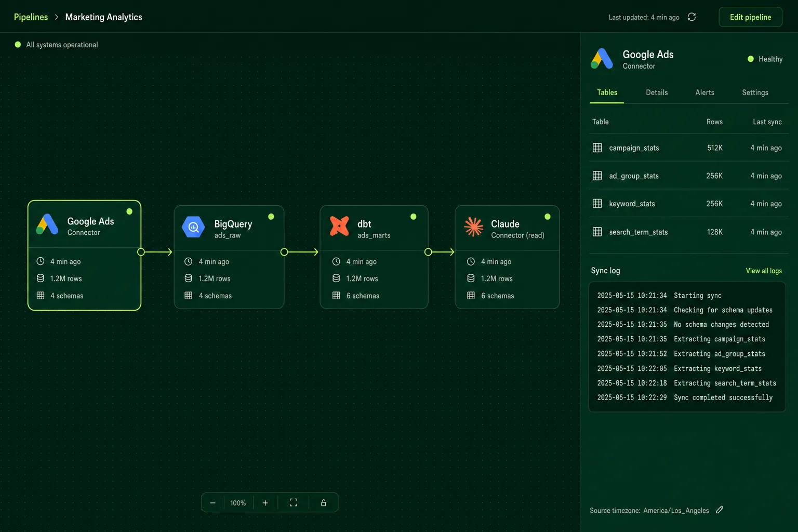Click the Google Ads node output connector port
The height and width of the screenshot is (532, 798).
pos(141,252)
